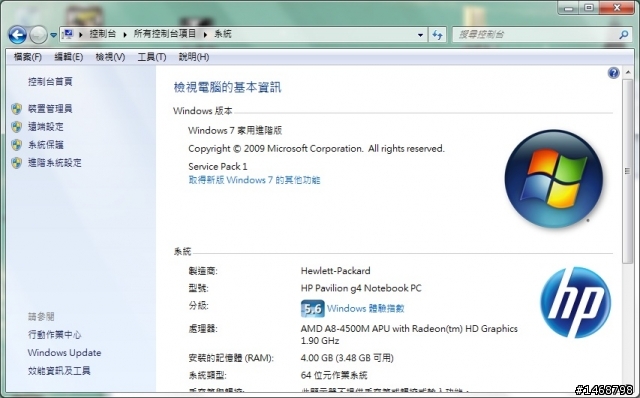Viewport: 640px width, 398px height.
Task: Click shield icon beside 系統保護
Action: pyautogui.click(x=16, y=145)
